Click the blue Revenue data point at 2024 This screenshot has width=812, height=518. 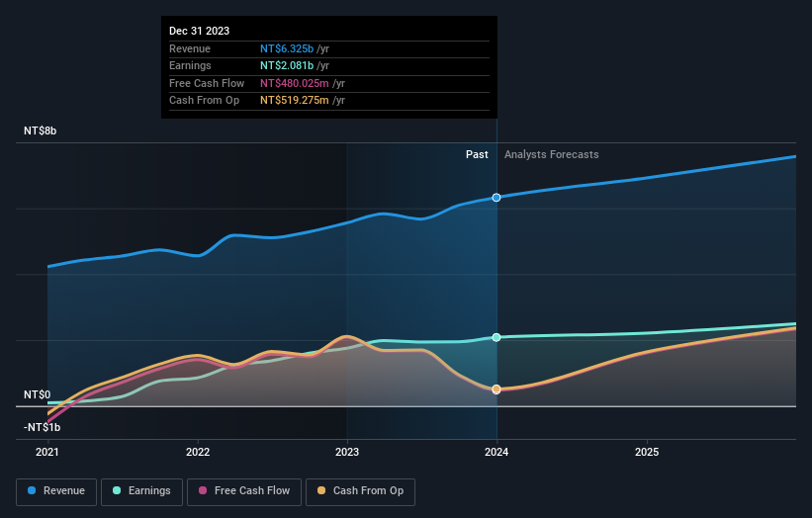[496, 198]
